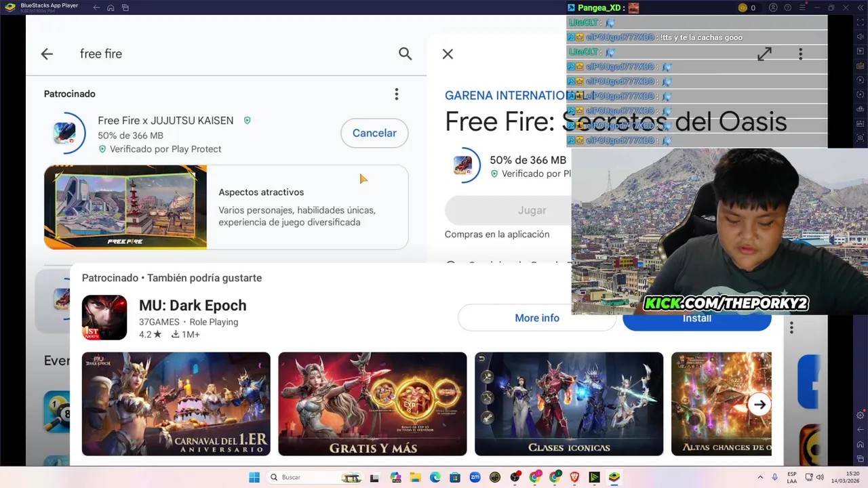Click the Compras en la aplicación text
This screenshot has height=488, width=868.
[497, 235]
